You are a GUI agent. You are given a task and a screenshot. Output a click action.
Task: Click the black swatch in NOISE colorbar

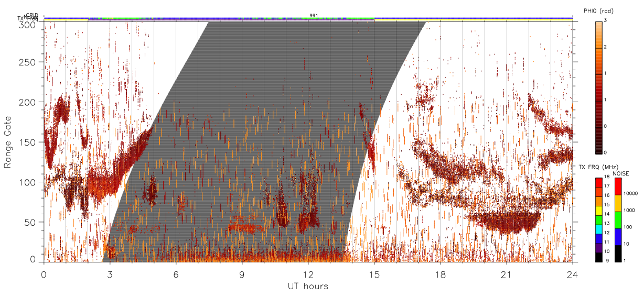(618, 254)
